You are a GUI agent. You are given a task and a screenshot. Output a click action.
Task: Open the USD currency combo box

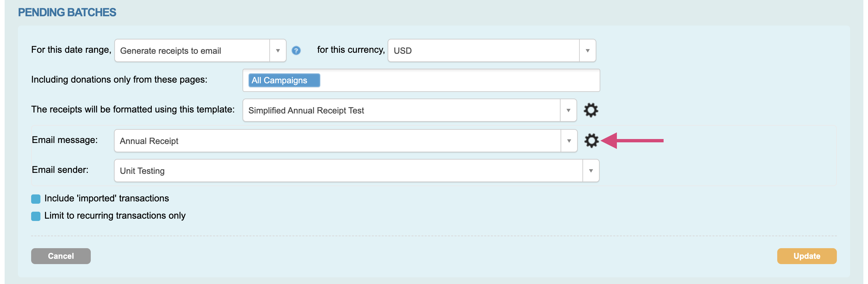click(x=483, y=50)
